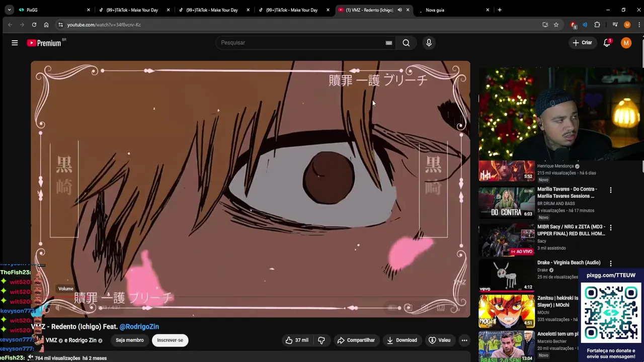Viewport: 644px width, 362px height.
Task: Click the Inscrever-se subscribe button
Action: coord(170,340)
